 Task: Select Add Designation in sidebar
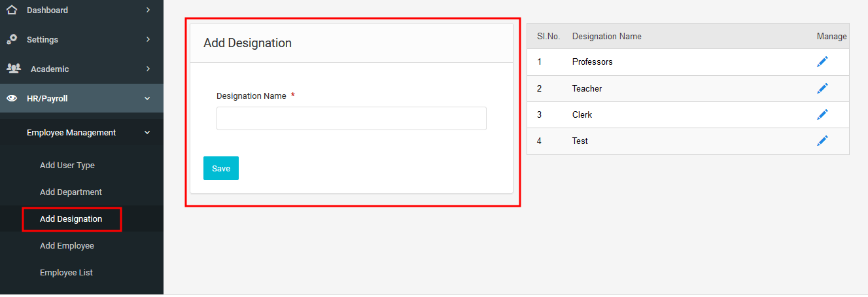[71, 219]
